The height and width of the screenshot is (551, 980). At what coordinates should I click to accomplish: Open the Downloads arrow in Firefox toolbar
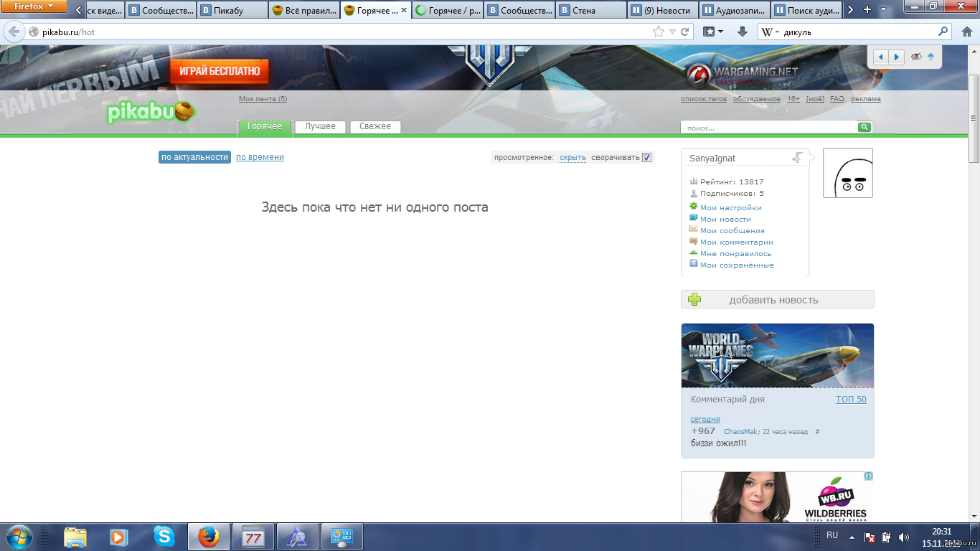point(743,32)
